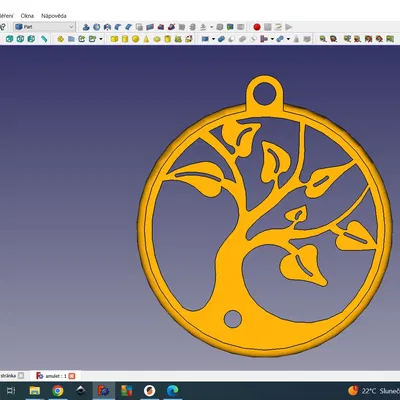400x400 pixels.
Task: Click the measure distance ruler icon
Action: click(x=44, y=39)
